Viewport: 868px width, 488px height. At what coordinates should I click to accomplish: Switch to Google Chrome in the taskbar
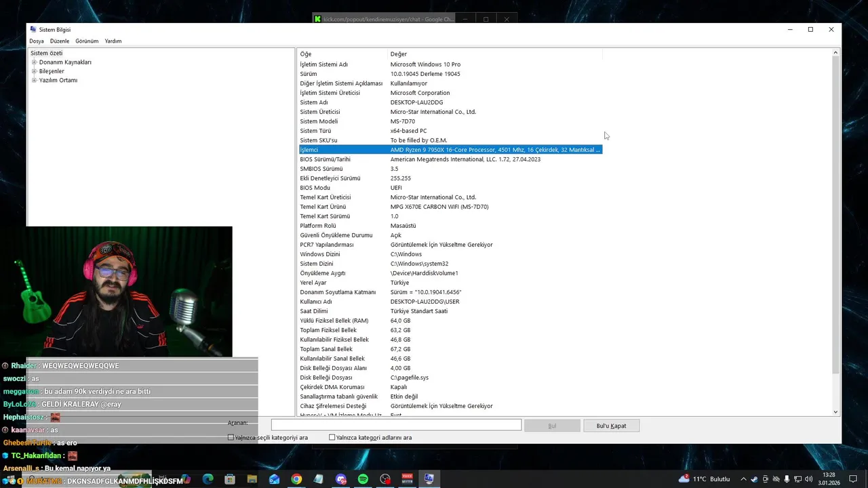click(x=296, y=479)
